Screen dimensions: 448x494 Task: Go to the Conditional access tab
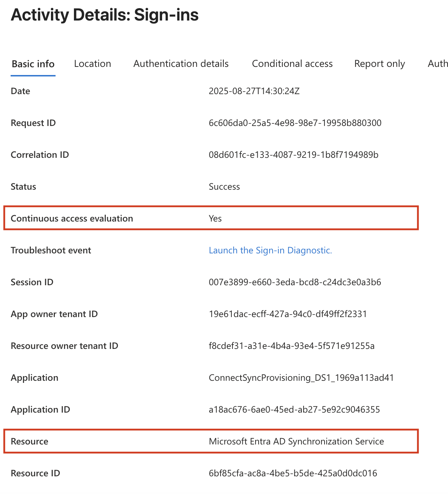pos(292,64)
